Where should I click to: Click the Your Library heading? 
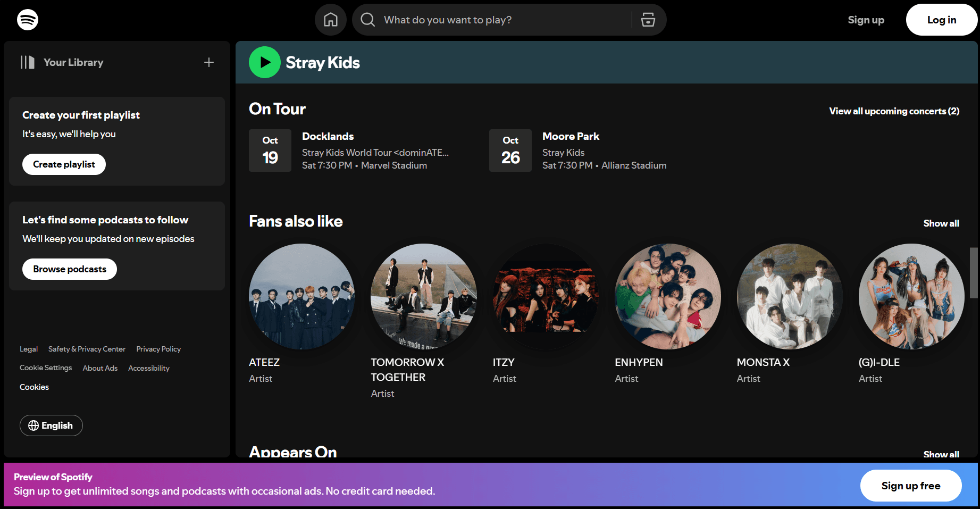(73, 62)
